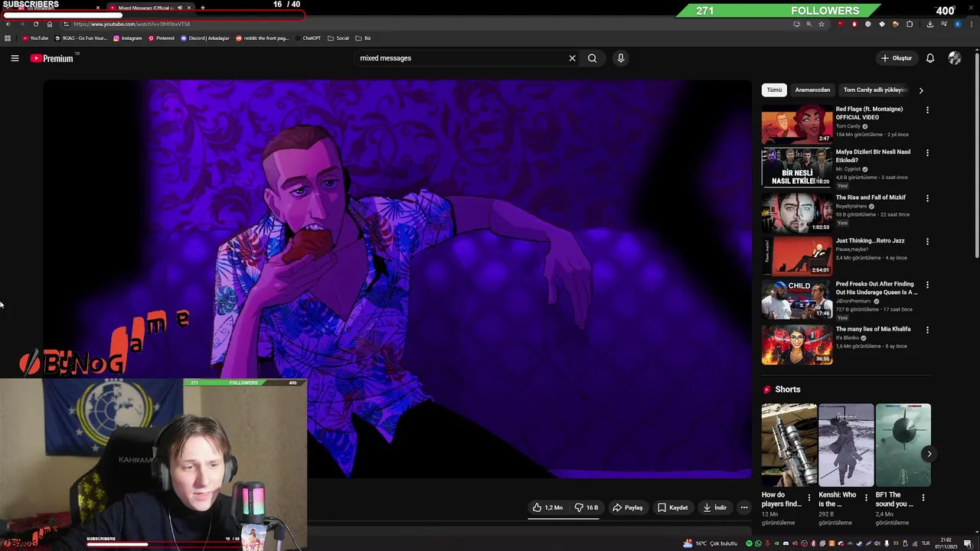Open options for Pred Freaks Out video

coord(927,285)
